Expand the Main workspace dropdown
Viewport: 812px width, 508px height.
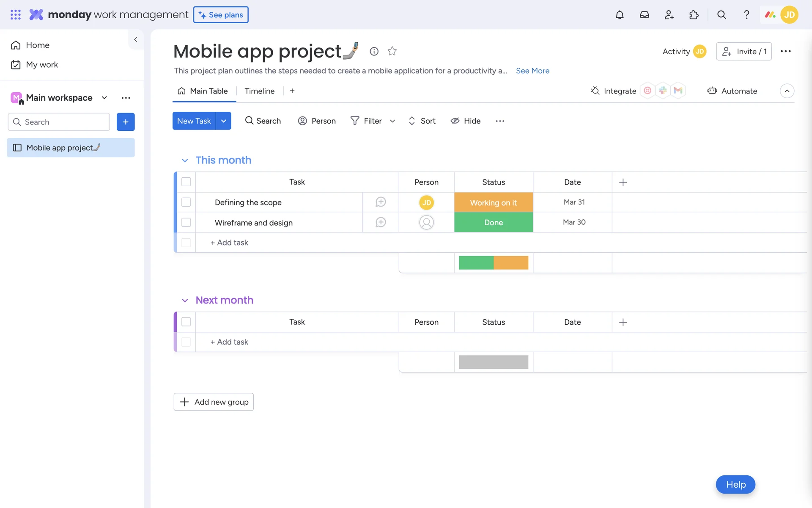(104, 98)
